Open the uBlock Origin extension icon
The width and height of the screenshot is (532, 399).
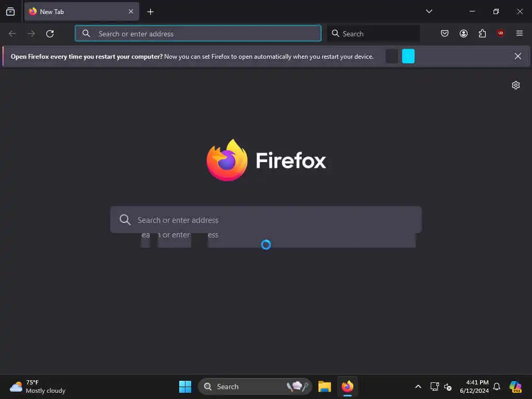pyautogui.click(x=500, y=33)
